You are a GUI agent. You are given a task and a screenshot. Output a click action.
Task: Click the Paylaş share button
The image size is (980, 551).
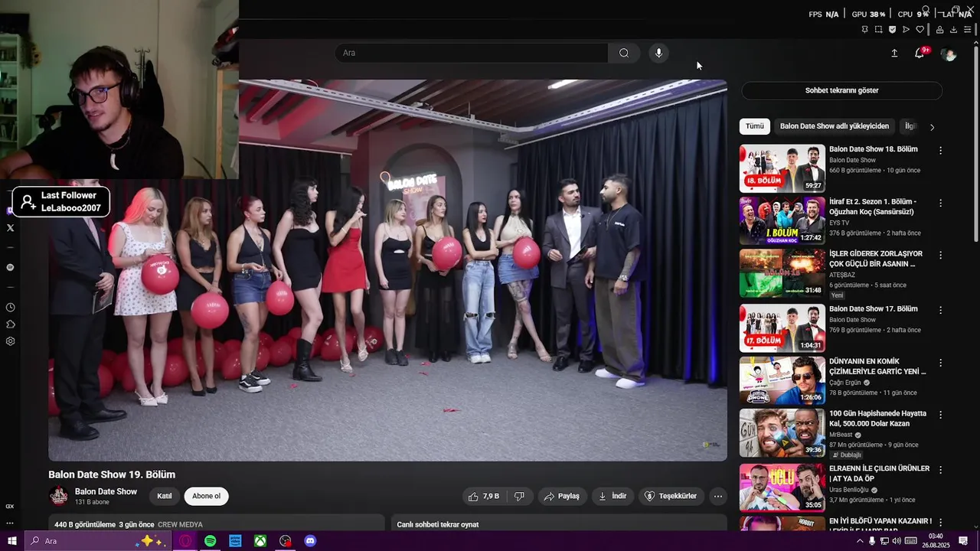pyautogui.click(x=561, y=496)
